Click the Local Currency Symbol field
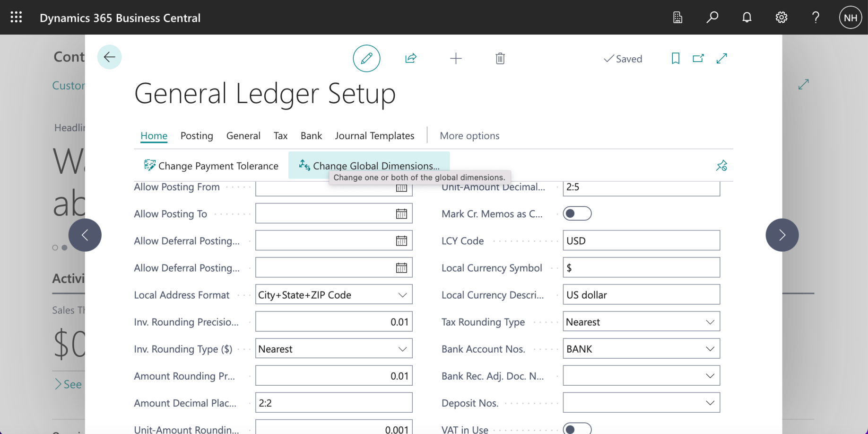 [x=641, y=267]
